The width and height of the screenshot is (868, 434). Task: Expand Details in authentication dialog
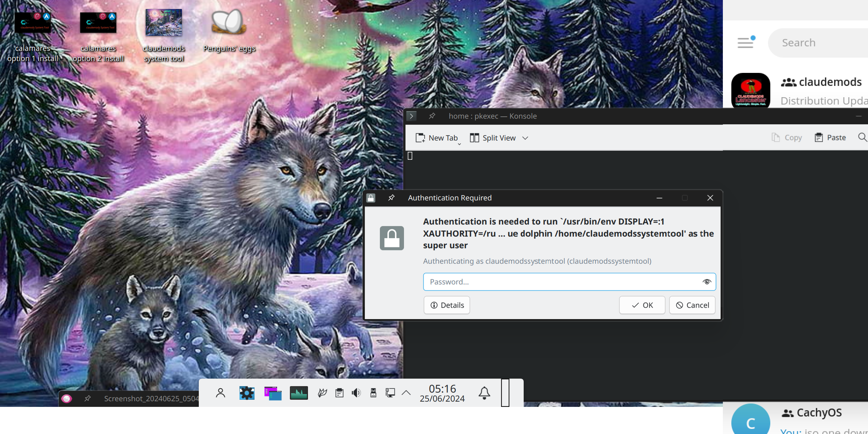446,305
